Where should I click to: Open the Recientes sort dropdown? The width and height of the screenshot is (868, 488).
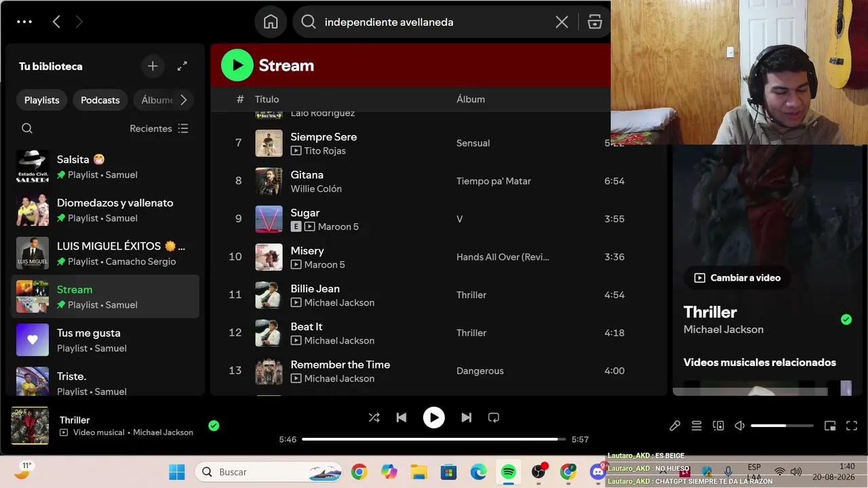coord(159,128)
